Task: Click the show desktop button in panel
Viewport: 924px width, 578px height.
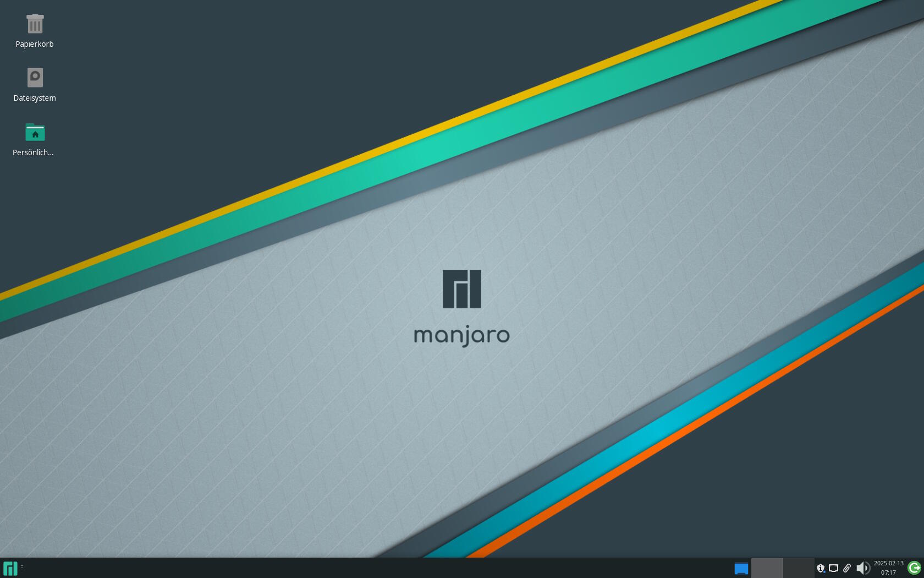Action: [741, 568]
